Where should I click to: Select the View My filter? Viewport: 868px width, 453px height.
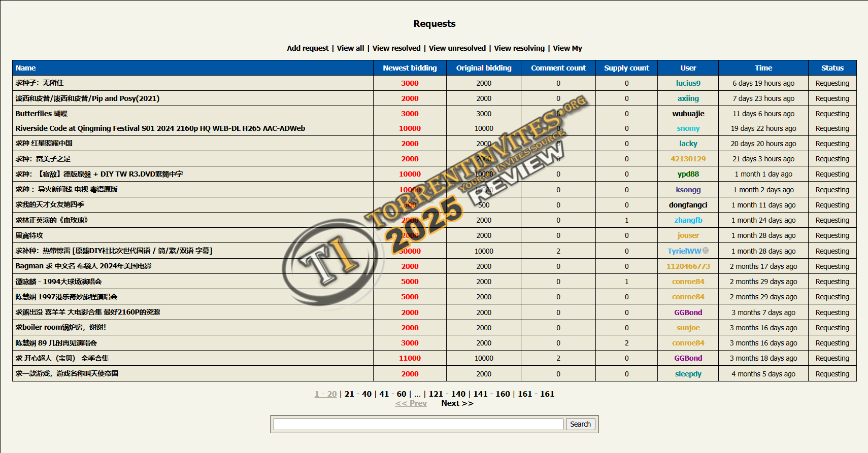pyautogui.click(x=567, y=48)
